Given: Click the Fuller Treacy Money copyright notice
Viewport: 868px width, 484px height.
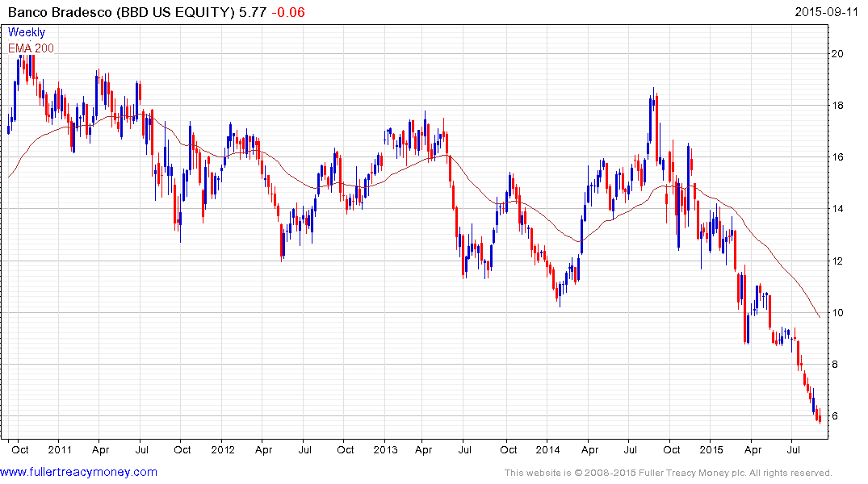Looking at the screenshot, I should pyautogui.click(x=668, y=473).
